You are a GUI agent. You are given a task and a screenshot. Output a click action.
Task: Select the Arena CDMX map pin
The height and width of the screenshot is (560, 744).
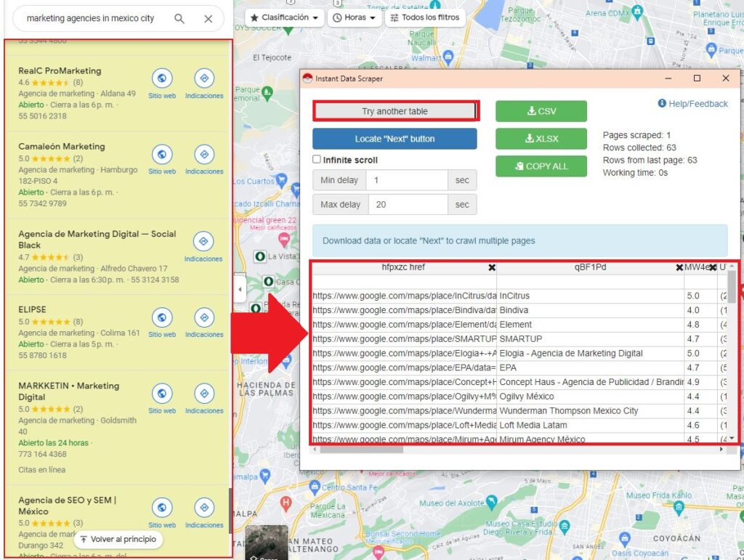[x=637, y=13]
